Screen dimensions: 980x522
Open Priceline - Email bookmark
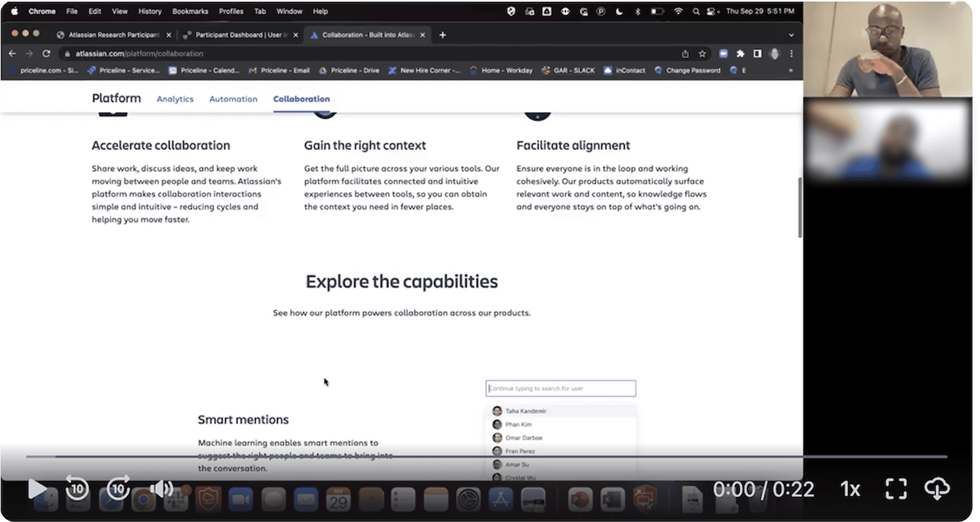(279, 70)
